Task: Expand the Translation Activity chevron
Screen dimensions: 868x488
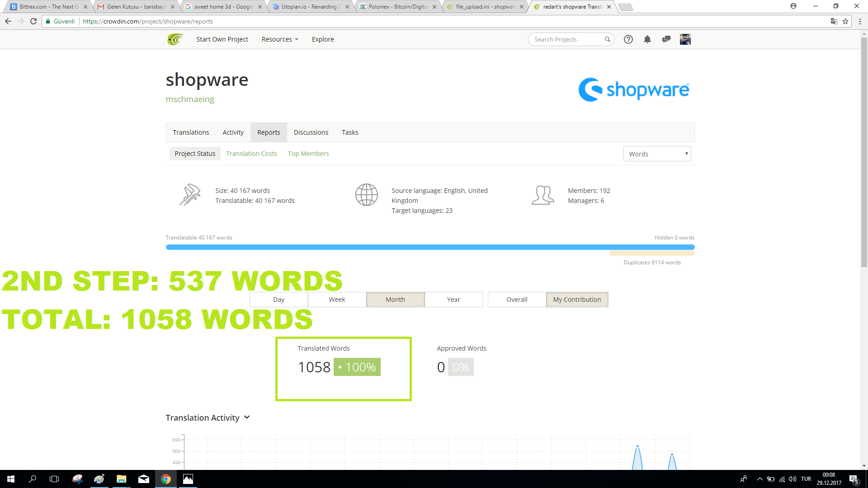Action: [x=247, y=418]
